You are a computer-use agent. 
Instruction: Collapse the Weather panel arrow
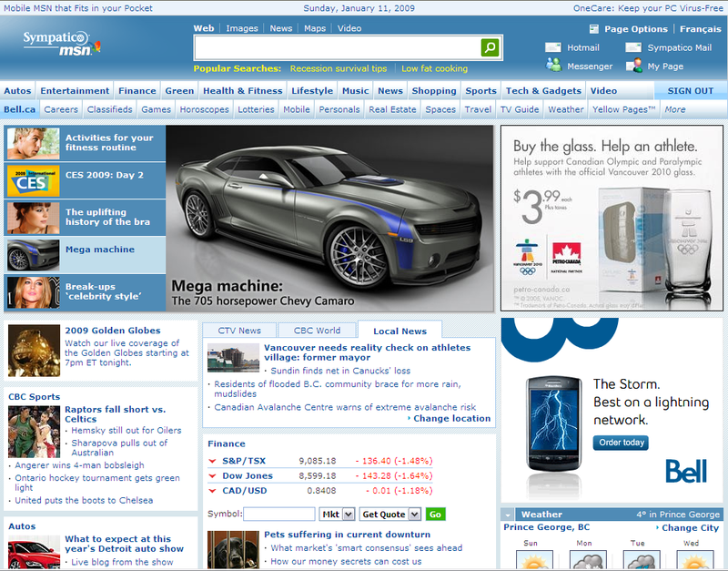[x=508, y=515]
